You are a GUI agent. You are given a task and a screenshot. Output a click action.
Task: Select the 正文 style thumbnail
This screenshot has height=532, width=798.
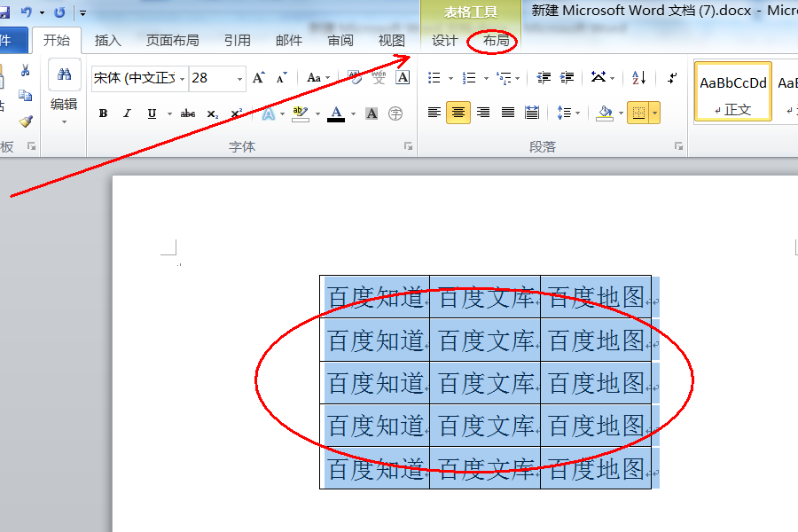tap(733, 91)
